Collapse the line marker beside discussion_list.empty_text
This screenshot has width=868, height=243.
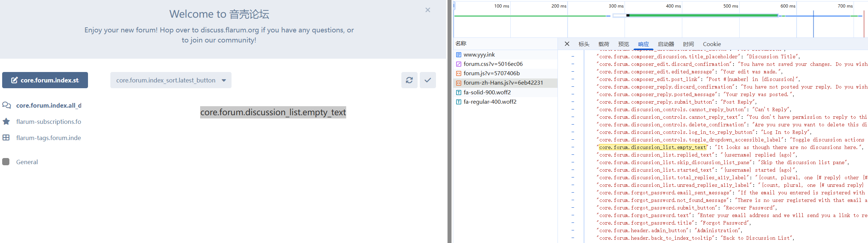[573, 147]
